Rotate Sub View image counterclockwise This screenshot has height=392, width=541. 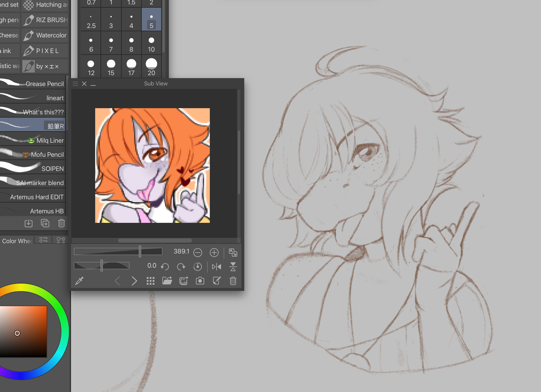tap(165, 267)
